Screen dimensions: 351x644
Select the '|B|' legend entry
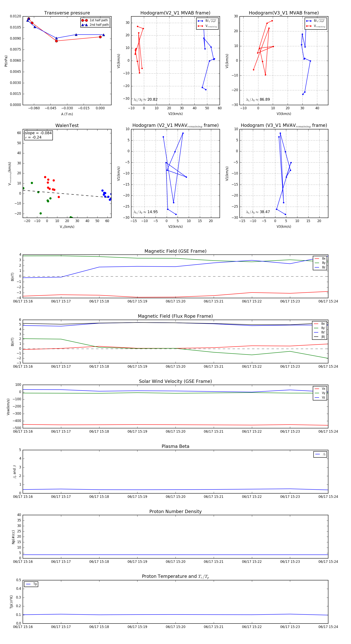coord(320,337)
